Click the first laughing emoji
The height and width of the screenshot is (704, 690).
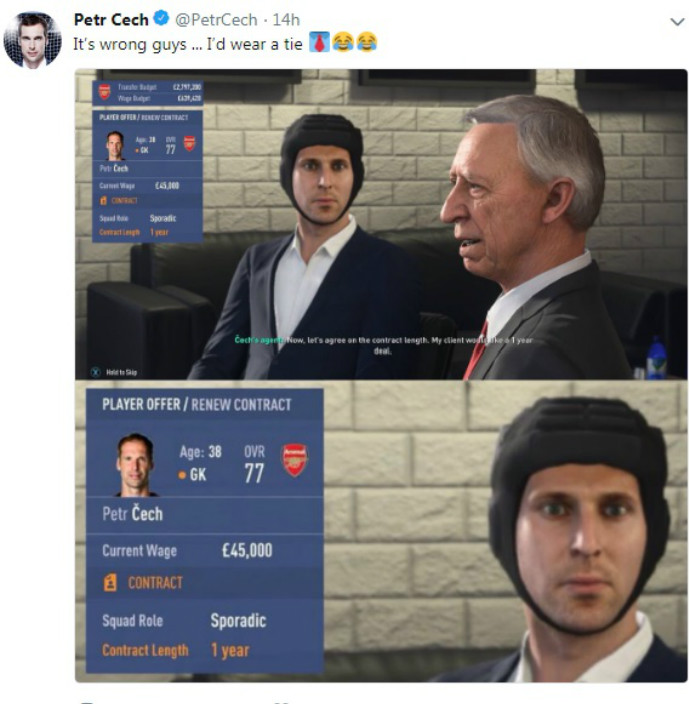343,42
